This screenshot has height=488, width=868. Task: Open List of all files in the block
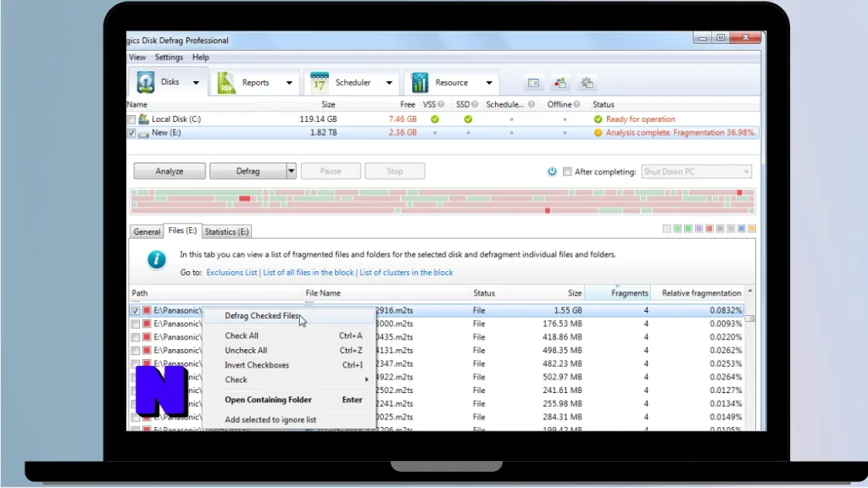pyautogui.click(x=309, y=272)
